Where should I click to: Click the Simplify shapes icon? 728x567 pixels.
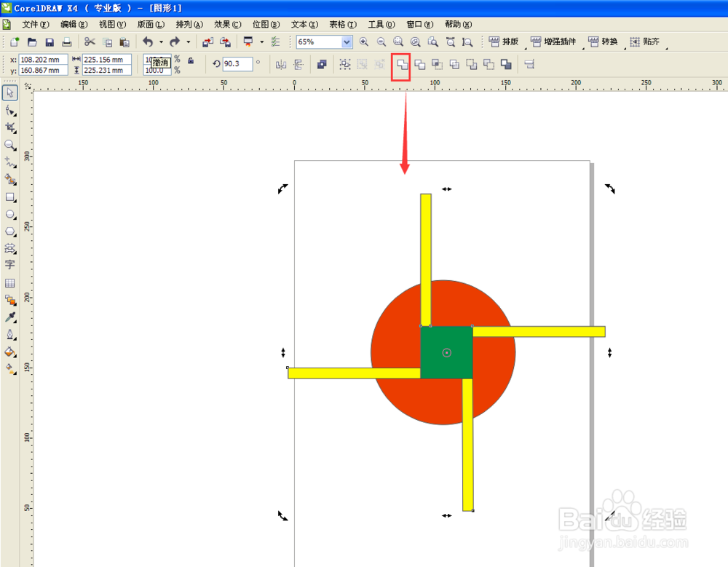tap(454, 65)
